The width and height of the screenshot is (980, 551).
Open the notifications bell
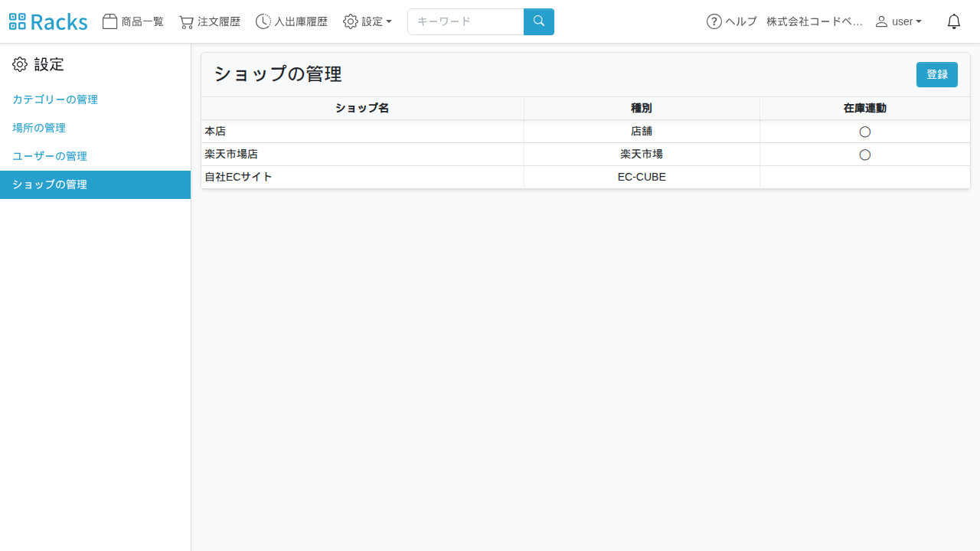tap(954, 21)
